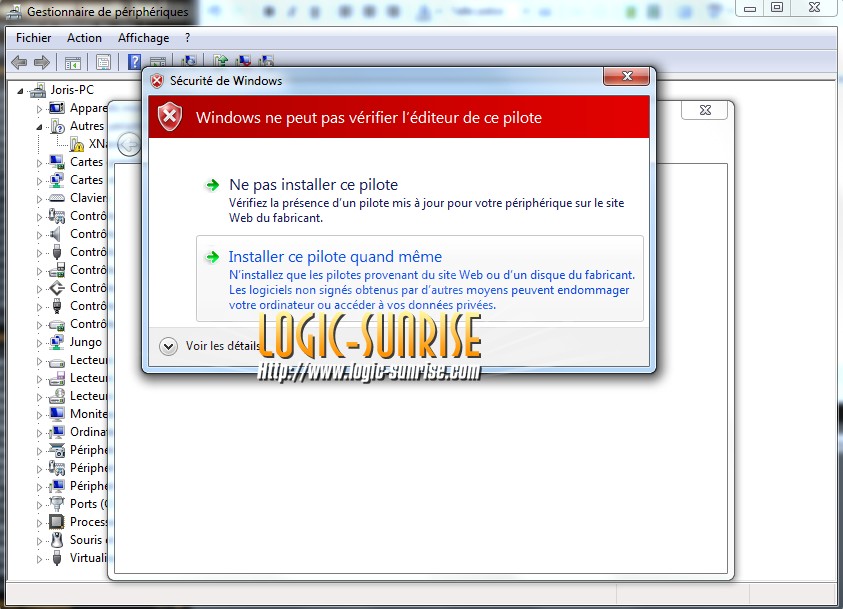843x609 pixels.
Task: Click the yellow-warning XN device icon
Action: 77,144
